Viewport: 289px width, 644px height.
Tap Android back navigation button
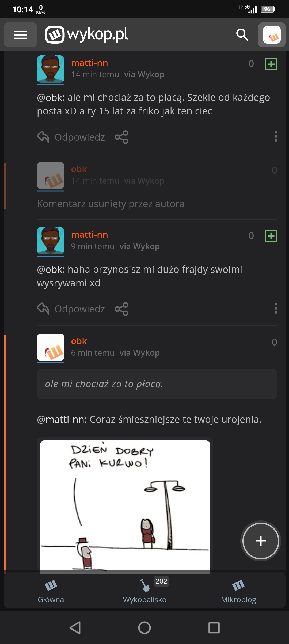pos(75,628)
